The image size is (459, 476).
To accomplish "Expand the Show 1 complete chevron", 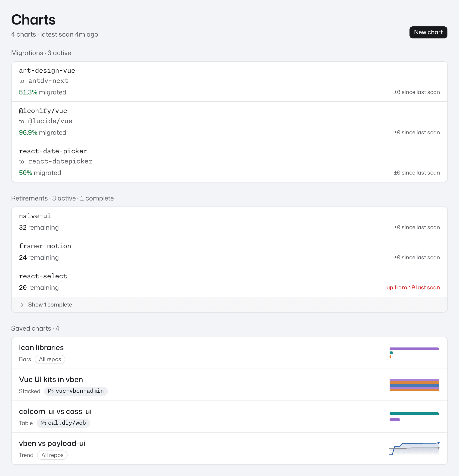I will pos(22,304).
